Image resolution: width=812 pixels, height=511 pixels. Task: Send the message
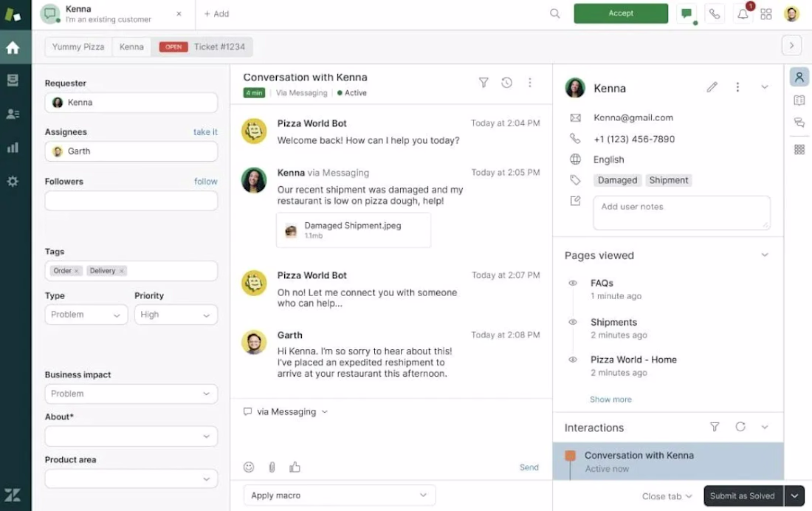(x=529, y=467)
